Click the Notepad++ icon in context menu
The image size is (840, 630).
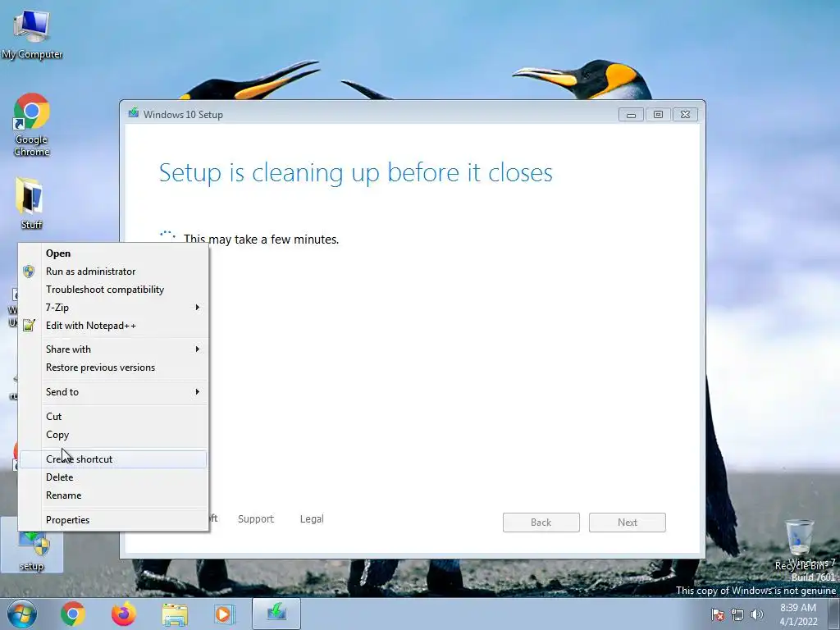pos(29,325)
